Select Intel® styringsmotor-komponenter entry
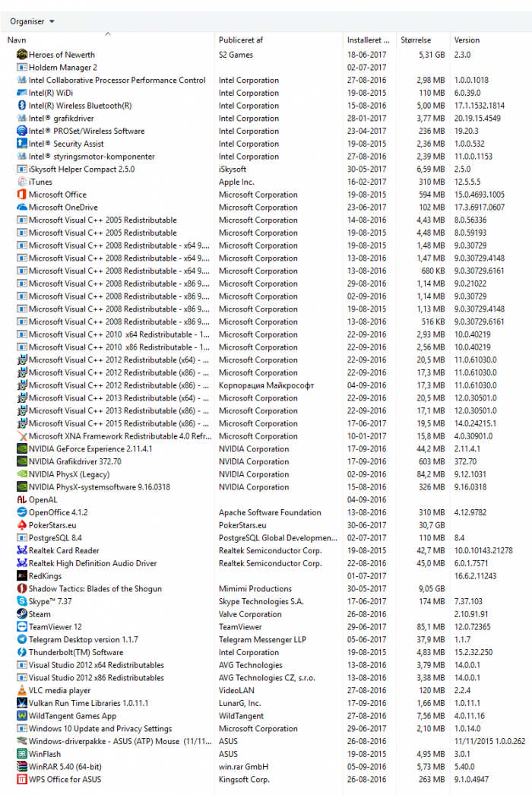 [92, 156]
